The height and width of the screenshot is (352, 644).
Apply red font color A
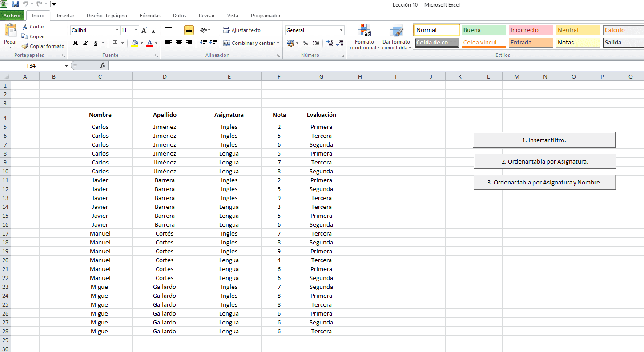[x=149, y=43]
